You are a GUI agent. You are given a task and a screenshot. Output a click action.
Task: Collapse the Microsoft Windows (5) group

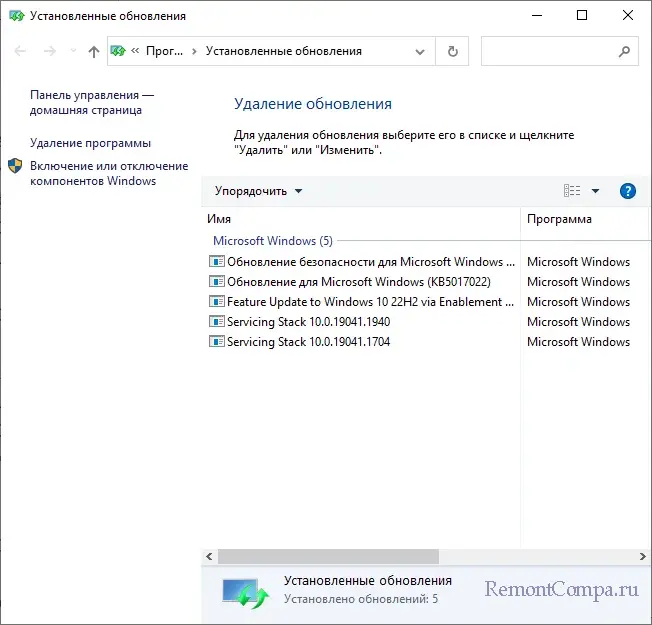pos(273,241)
